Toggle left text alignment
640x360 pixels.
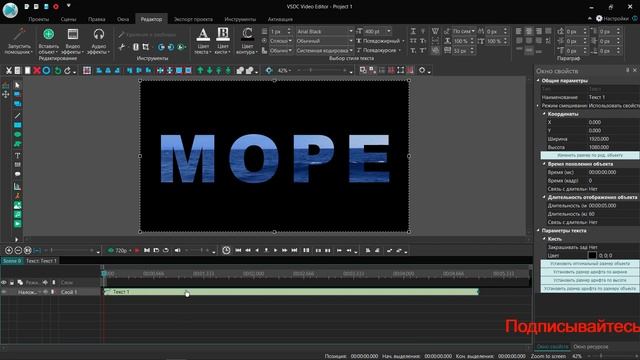tap(519, 31)
